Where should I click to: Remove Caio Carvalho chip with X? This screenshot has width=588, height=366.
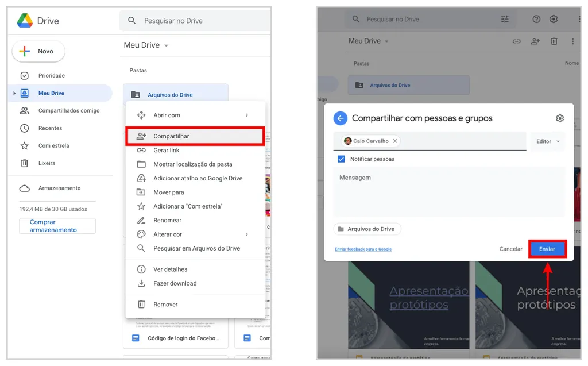coord(395,141)
